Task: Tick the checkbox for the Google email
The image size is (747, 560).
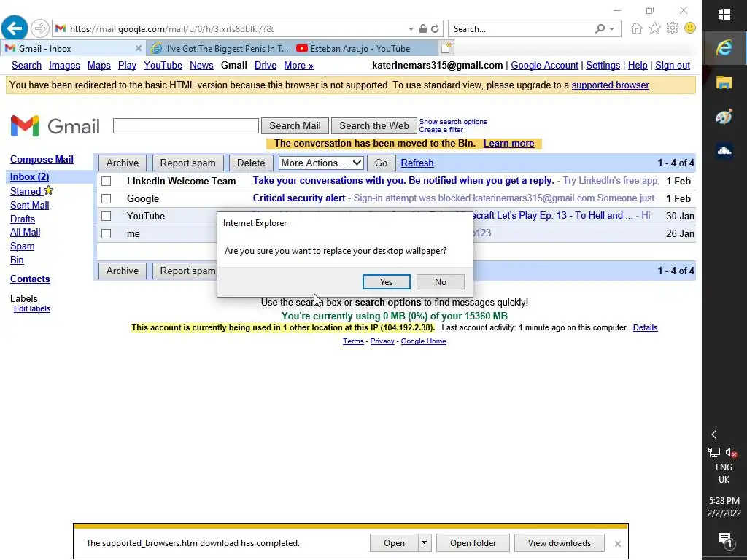Action: pos(107,198)
